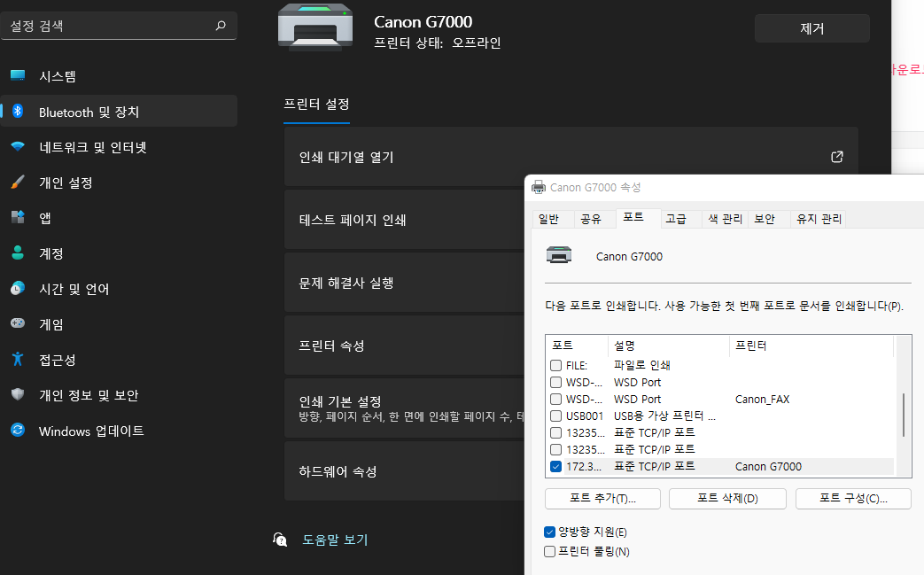Open 하드웨어 속성
This screenshot has height=575, width=924.
click(404, 471)
